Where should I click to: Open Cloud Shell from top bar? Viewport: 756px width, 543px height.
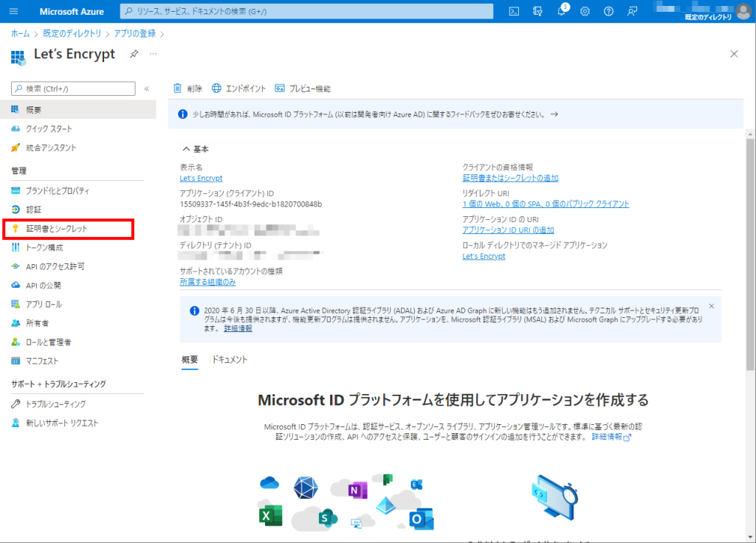514,11
